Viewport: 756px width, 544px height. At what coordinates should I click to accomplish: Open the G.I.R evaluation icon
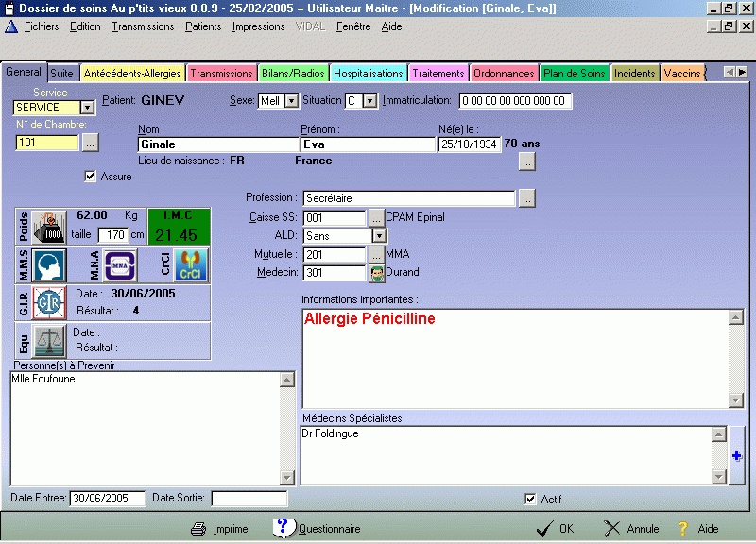click(49, 302)
